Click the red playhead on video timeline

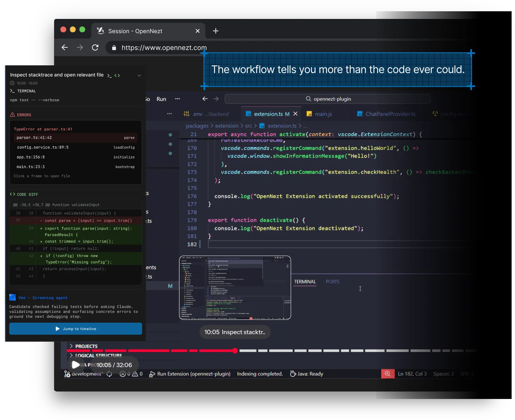pos(235,350)
